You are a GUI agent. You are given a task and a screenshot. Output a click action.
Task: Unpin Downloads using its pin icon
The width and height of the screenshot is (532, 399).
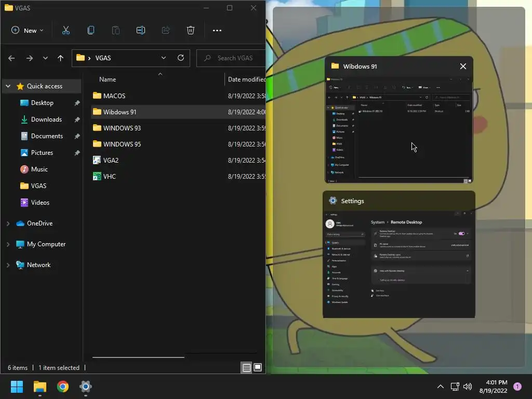(77, 119)
